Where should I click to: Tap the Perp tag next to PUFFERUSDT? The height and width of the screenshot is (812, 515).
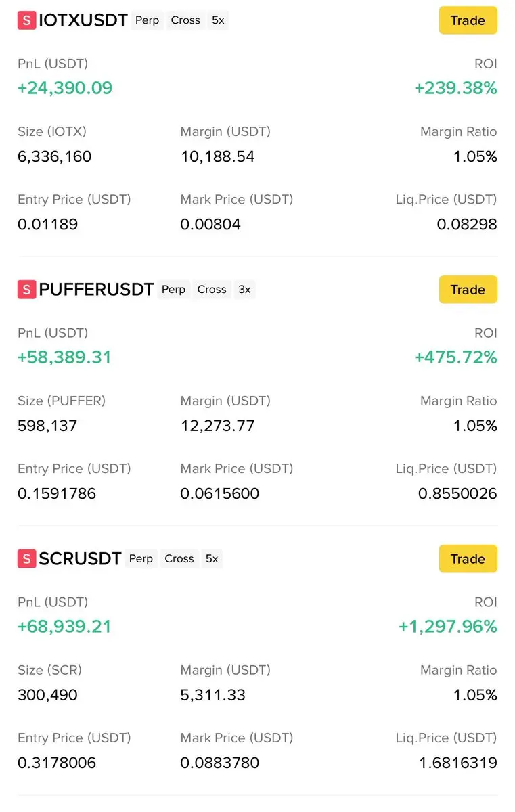point(174,290)
